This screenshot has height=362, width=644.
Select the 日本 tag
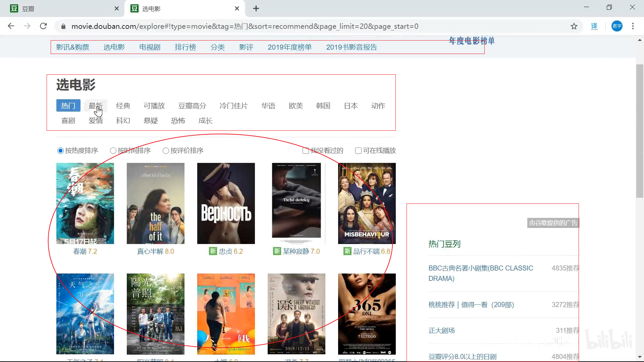(x=351, y=106)
